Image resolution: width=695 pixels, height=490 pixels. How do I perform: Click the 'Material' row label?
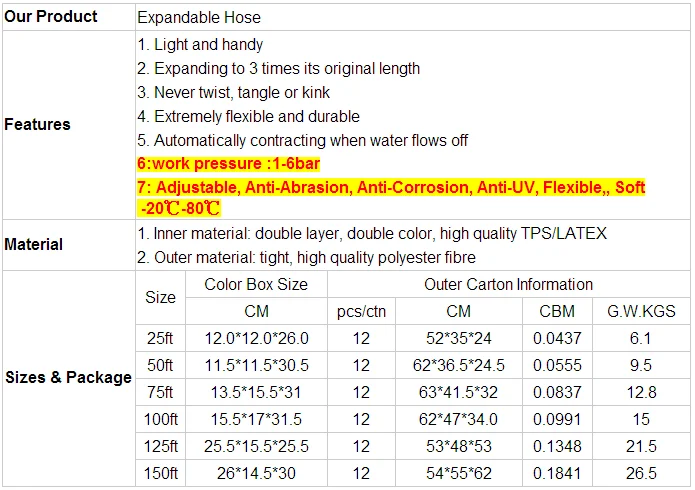34,244
